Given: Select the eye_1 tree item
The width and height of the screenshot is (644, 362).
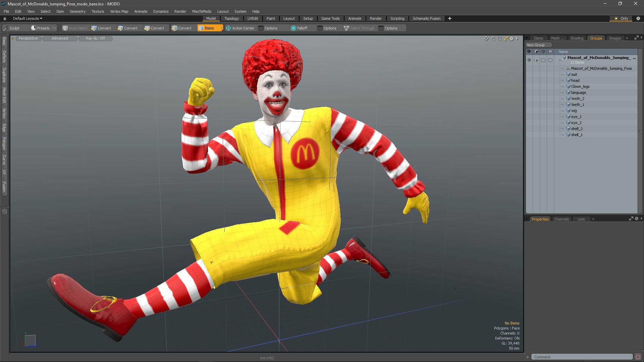Looking at the screenshot, I should pyautogui.click(x=576, y=117).
